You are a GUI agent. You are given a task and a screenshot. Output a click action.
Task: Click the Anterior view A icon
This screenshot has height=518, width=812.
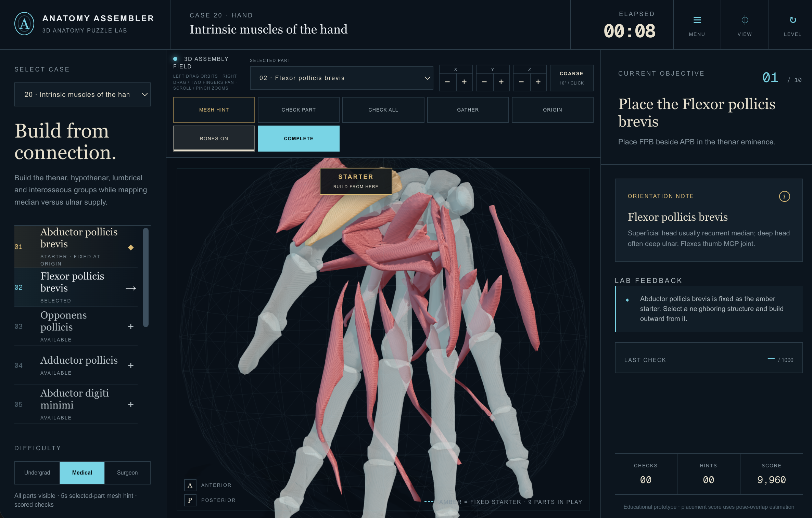click(x=190, y=485)
